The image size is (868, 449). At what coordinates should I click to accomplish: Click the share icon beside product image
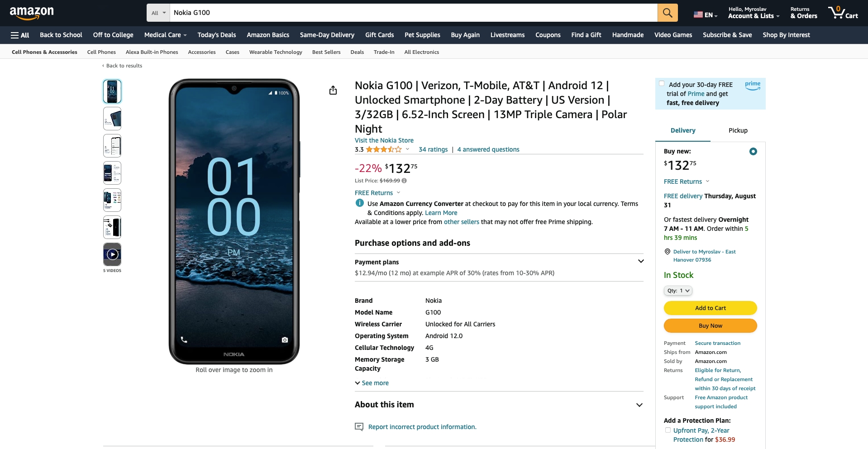(333, 90)
